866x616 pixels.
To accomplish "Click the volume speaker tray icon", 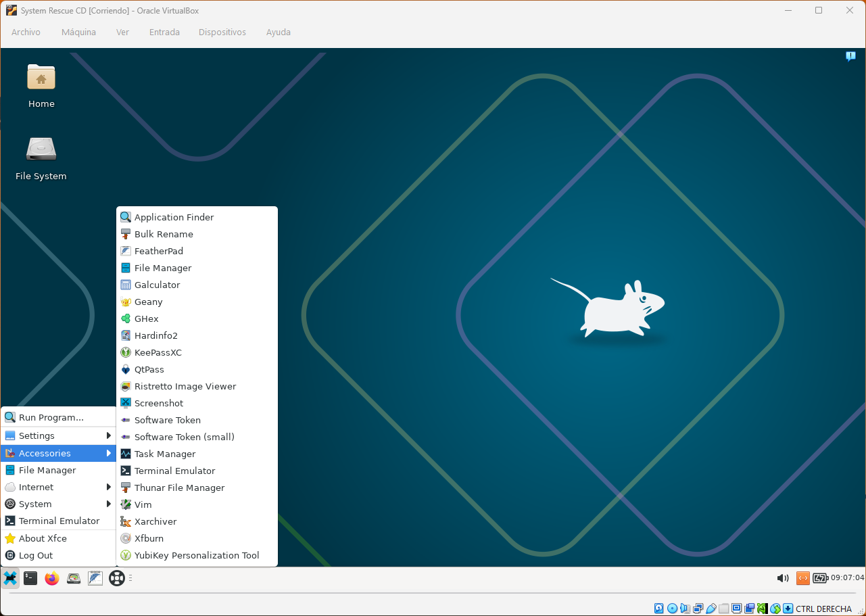I will [783, 578].
